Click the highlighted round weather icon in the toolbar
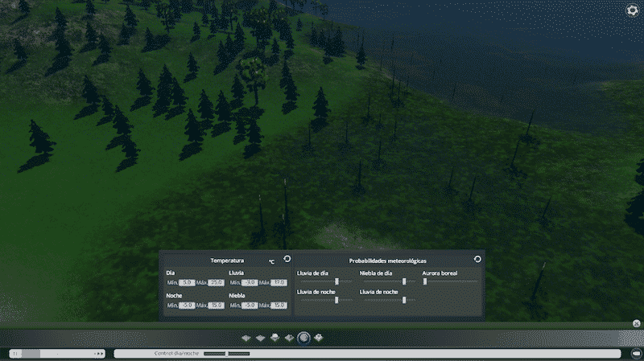644x361 pixels. (304, 338)
